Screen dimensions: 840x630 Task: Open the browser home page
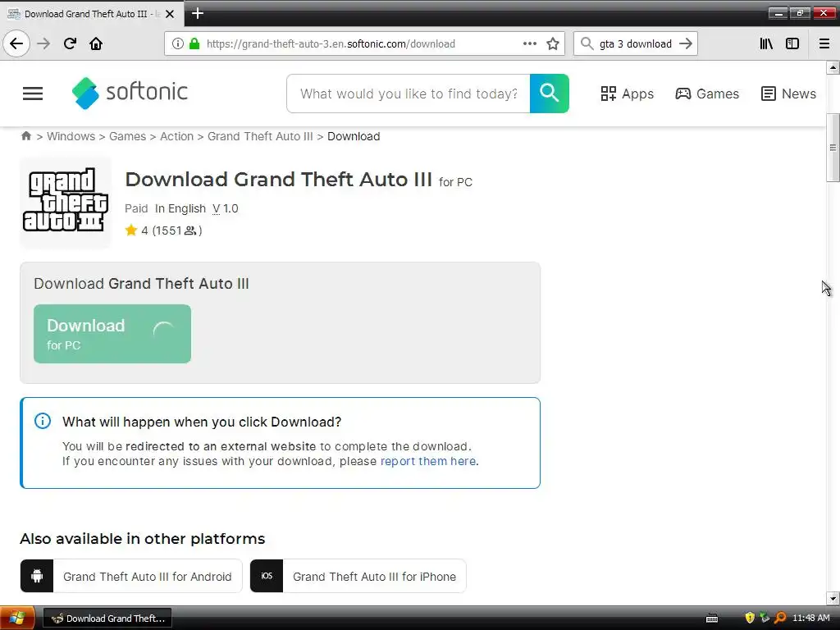[96, 43]
